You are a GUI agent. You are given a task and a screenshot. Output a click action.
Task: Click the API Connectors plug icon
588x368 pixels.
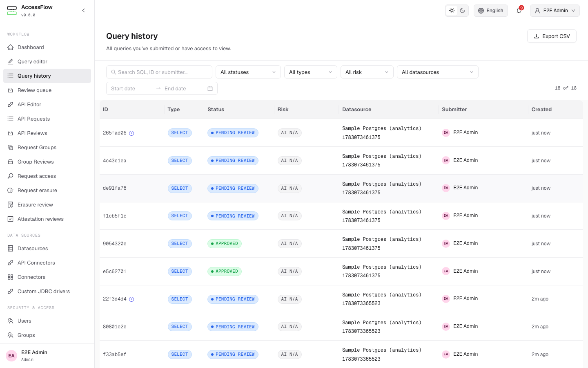[x=11, y=263]
